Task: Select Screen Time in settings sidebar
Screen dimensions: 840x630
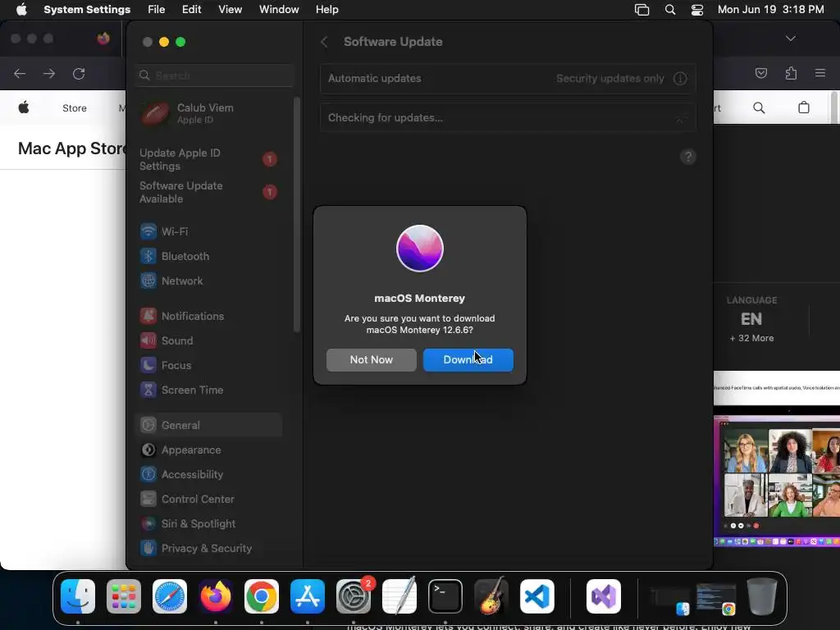Action: coord(209,390)
